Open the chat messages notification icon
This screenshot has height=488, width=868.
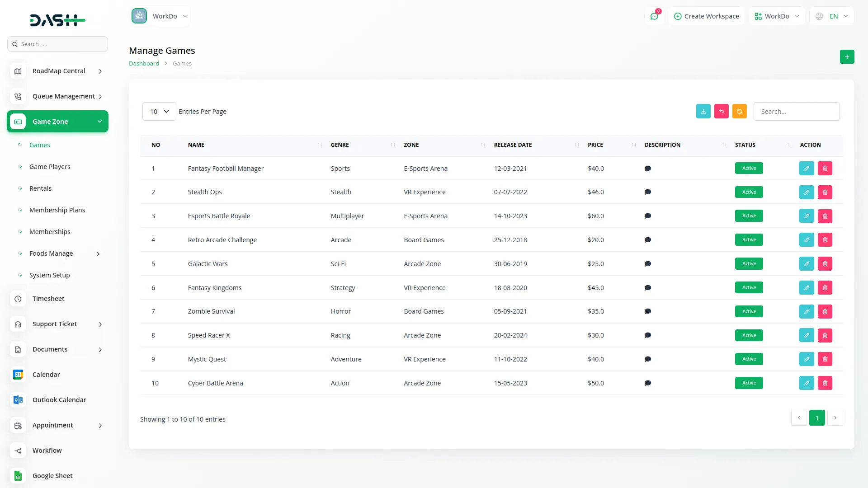click(654, 16)
